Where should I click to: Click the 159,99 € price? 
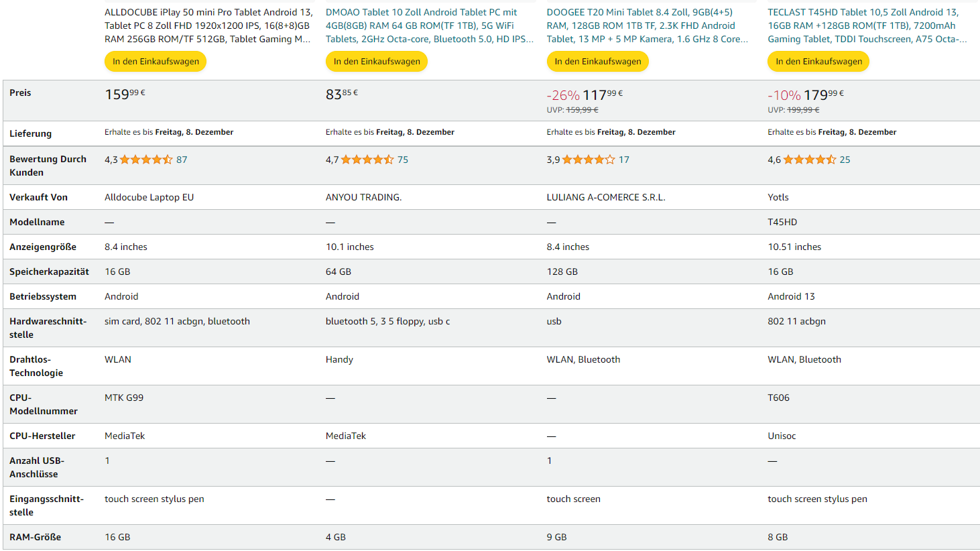coord(125,95)
